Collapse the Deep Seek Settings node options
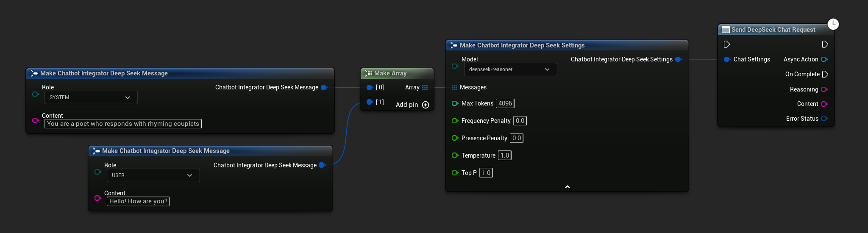The width and height of the screenshot is (868, 233). (567, 187)
